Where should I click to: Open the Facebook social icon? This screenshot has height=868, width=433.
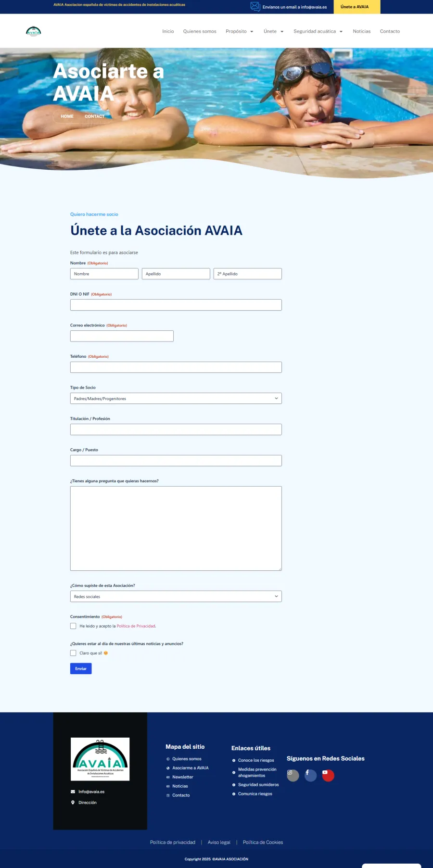[x=310, y=775]
